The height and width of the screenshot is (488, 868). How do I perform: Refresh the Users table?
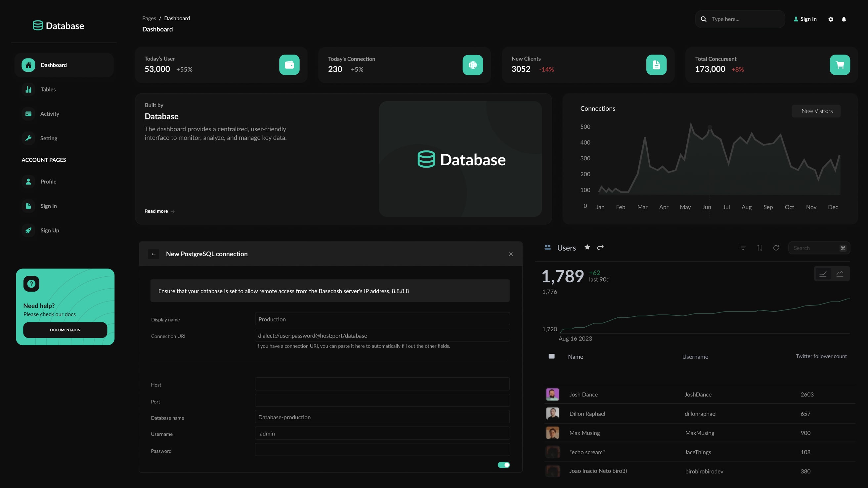pyautogui.click(x=776, y=248)
